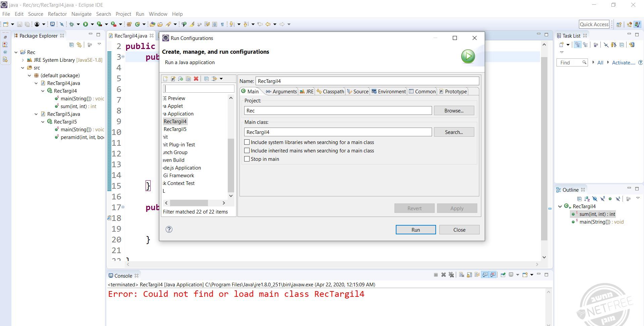Screen dimensions: 644x326
Task: Toggle Show Console When Standard Out Changes
Action: [485, 275]
